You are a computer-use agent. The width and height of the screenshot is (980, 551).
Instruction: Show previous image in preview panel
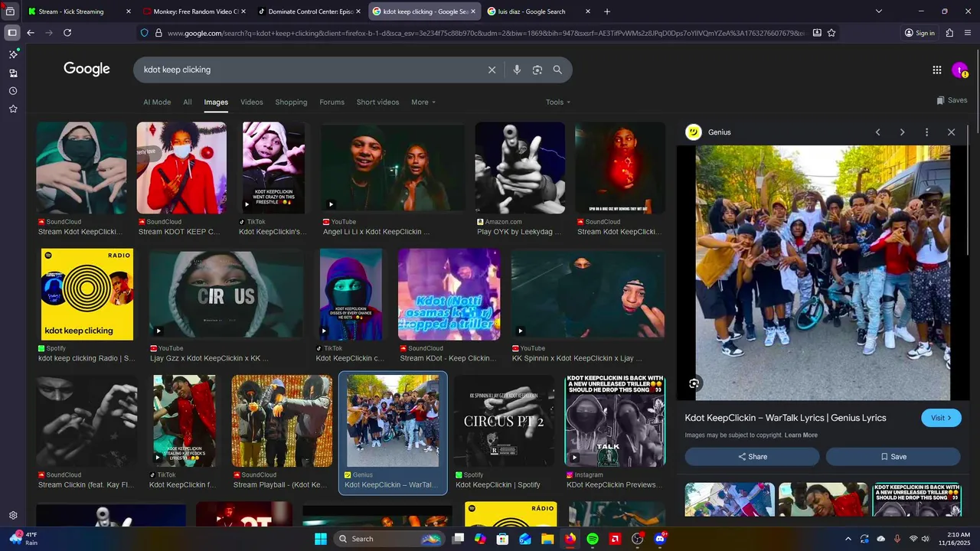click(x=878, y=132)
